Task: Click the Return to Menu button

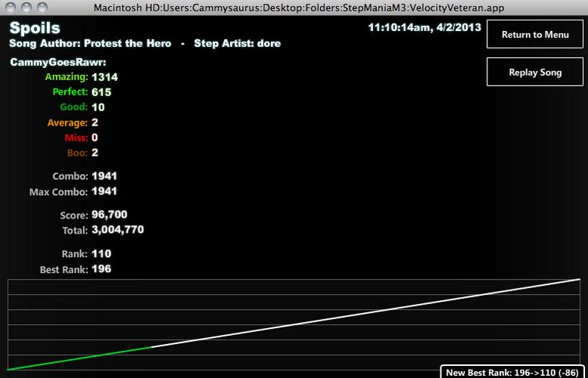Action: click(x=535, y=35)
